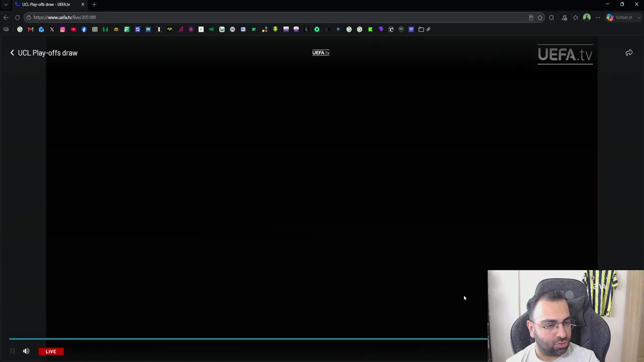Open the chain link bookmark icon

pos(428,29)
